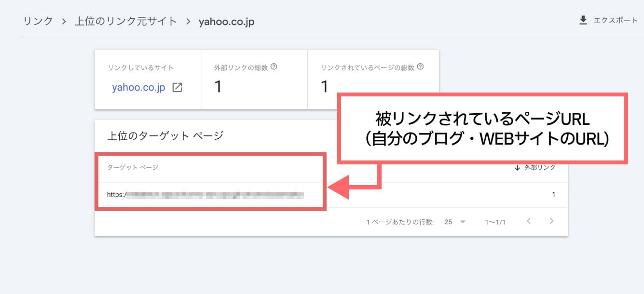Open 上位のリンク元サイト from the breadcrumb
Viewport: 644px width, 294px height.
point(124,21)
